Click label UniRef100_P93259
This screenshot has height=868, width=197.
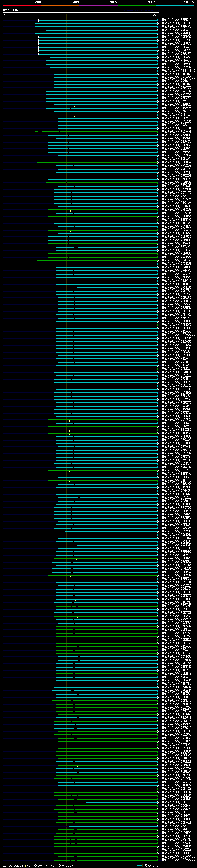(177, 165)
